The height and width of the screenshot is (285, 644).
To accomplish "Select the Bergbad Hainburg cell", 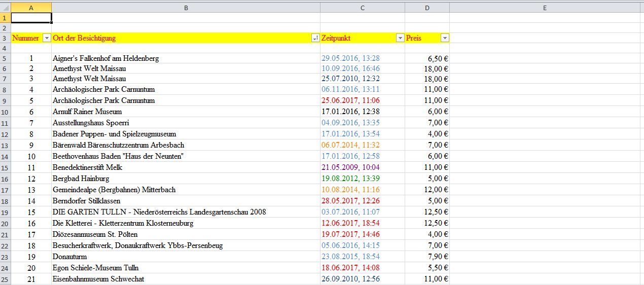I will [x=186, y=179].
